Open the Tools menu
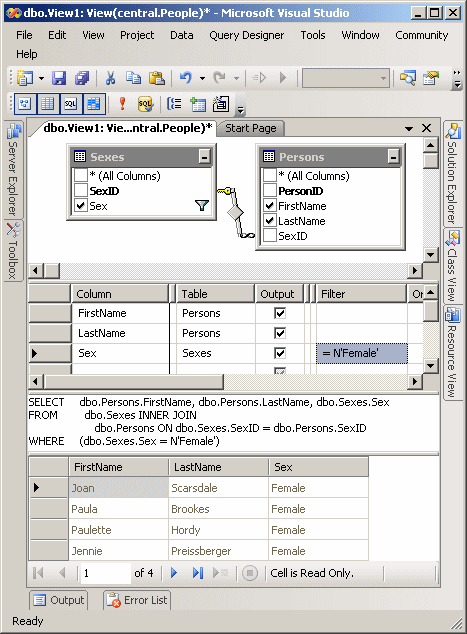467x634 pixels. pos(313,35)
